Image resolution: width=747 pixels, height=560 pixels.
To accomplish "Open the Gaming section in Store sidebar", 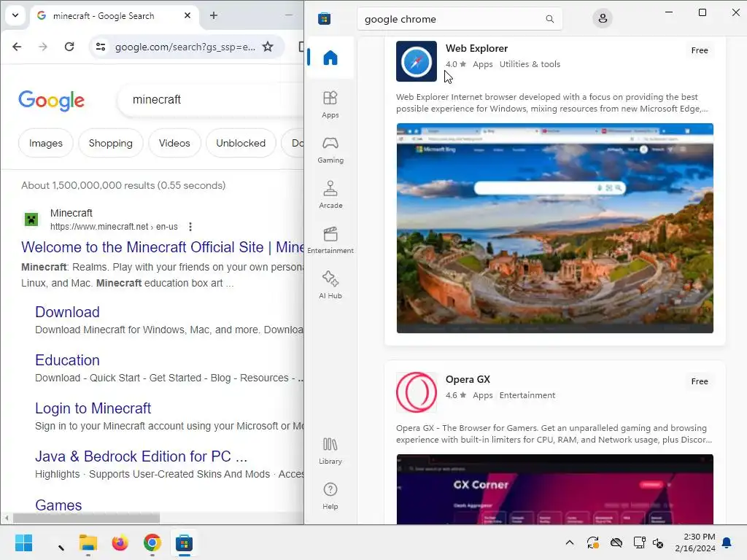I will (330, 150).
